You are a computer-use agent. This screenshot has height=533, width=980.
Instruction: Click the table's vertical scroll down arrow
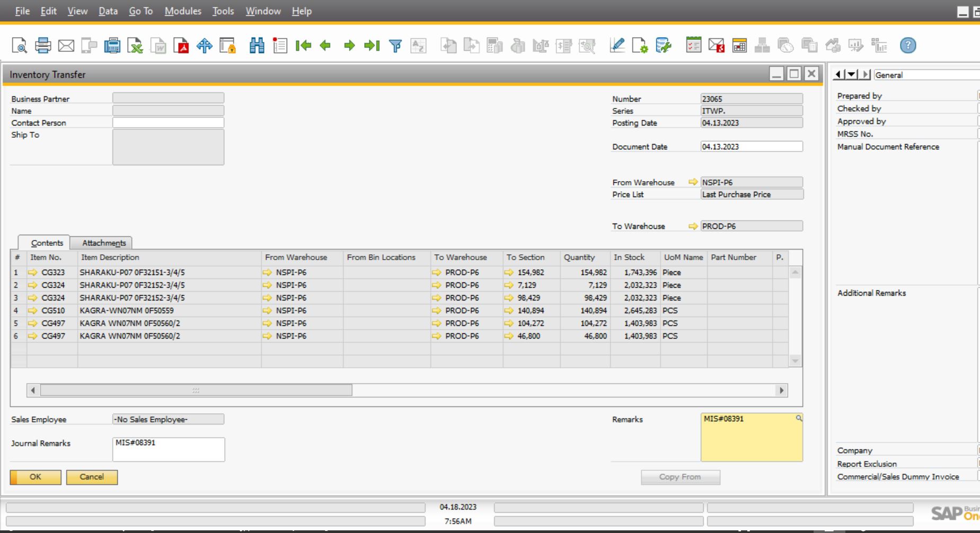tap(795, 361)
